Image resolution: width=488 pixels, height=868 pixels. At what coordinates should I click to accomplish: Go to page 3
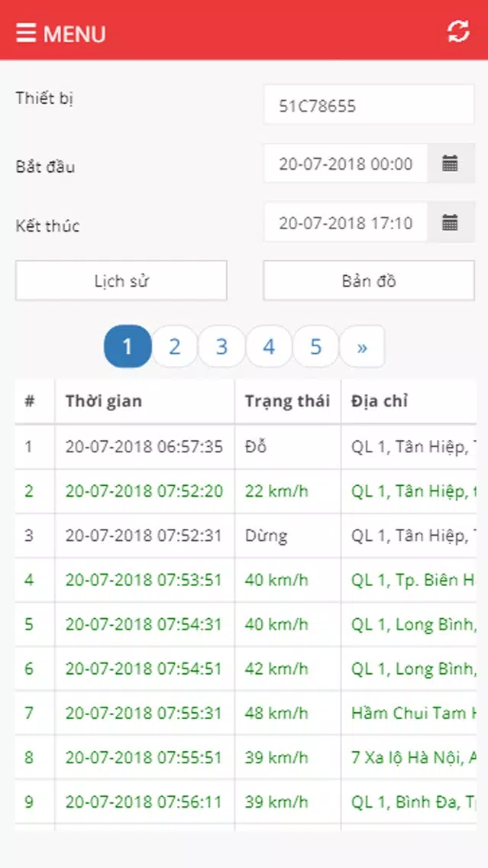222,347
